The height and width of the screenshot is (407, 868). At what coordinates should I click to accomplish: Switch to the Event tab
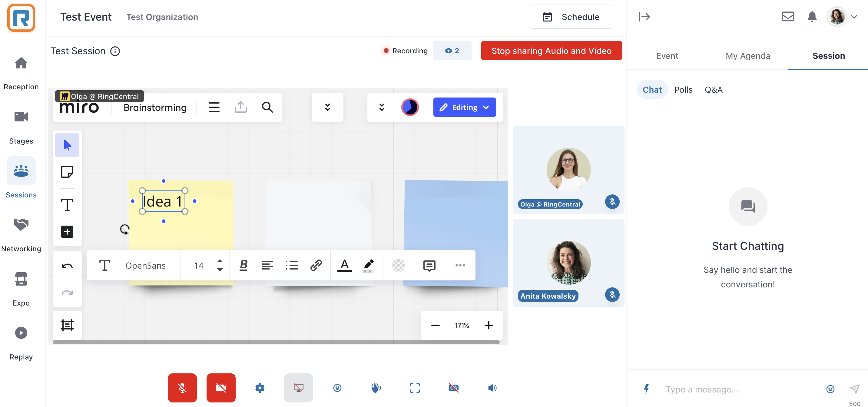tap(667, 56)
